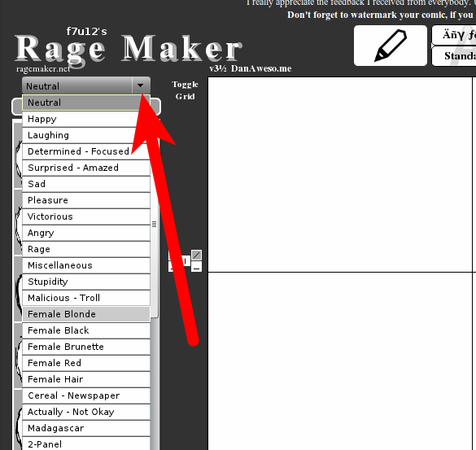Pick Malicious - Troll from the list
This screenshot has width=476, height=450.
pyautogui.click(x=86, y=298)
